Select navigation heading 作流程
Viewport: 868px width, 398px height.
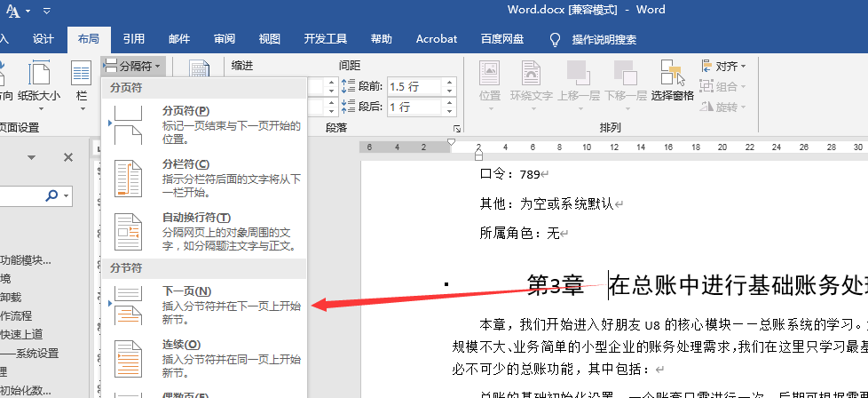(16, 316)
